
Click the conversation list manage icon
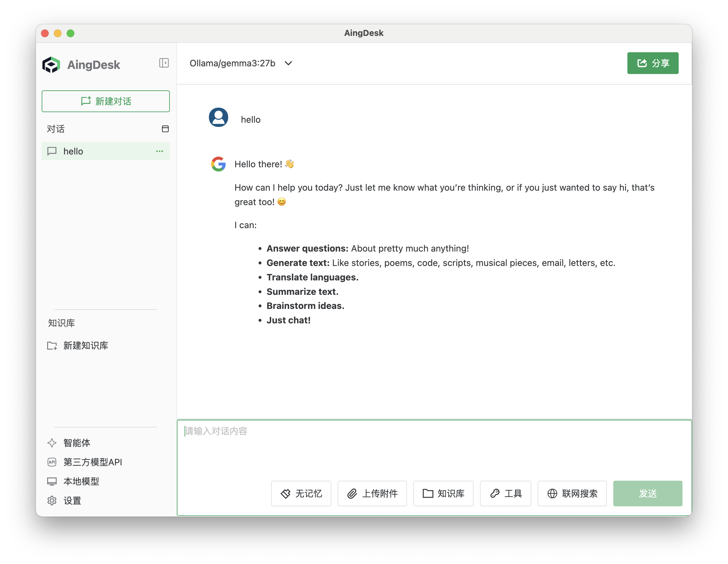coord(165,129)
